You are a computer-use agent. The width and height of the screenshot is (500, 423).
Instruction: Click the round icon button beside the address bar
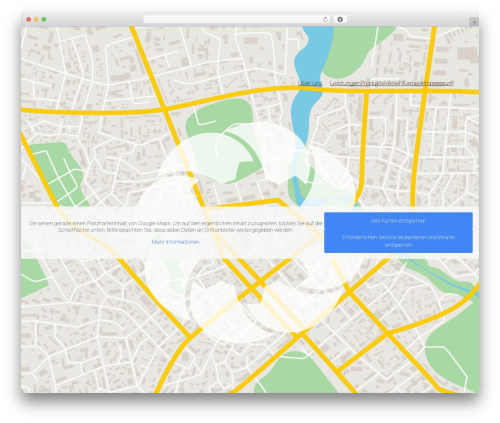340,19
